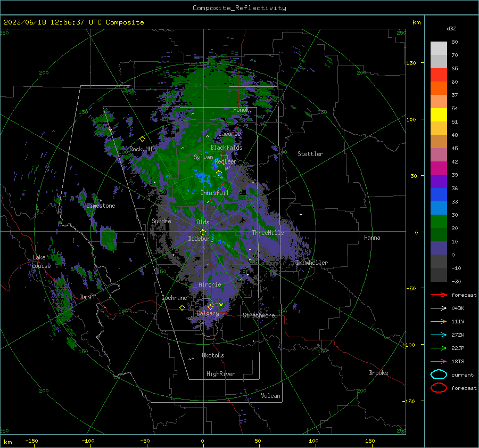This screenshot has width=479, height=448.
Task: Select the light gray 80 dBZ swatch
Action: [x=439, y=48]
